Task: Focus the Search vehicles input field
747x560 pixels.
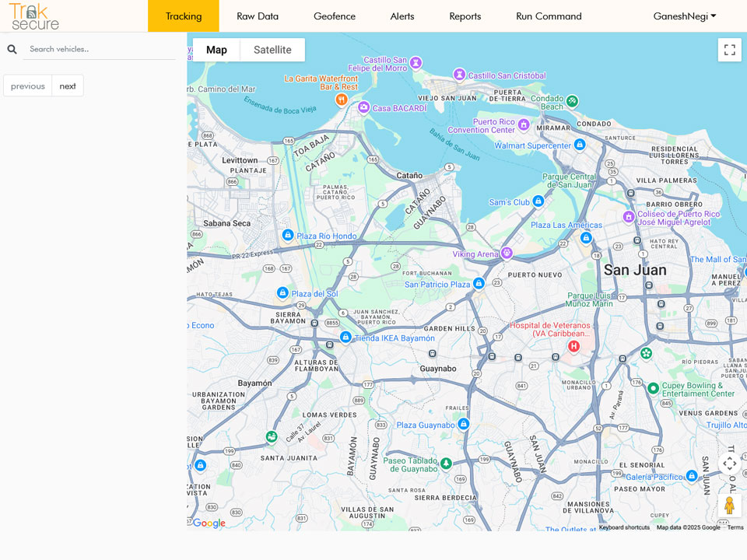Action: (100, 49)
